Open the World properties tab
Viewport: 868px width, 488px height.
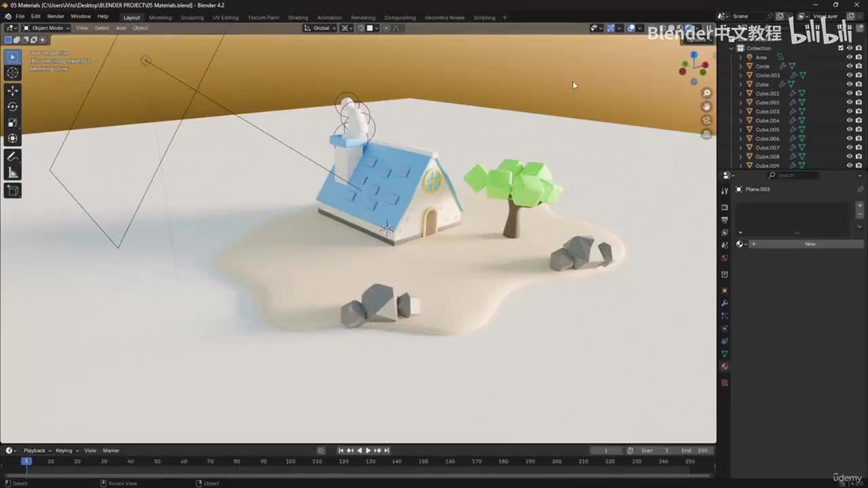click(x=724, y=258)
